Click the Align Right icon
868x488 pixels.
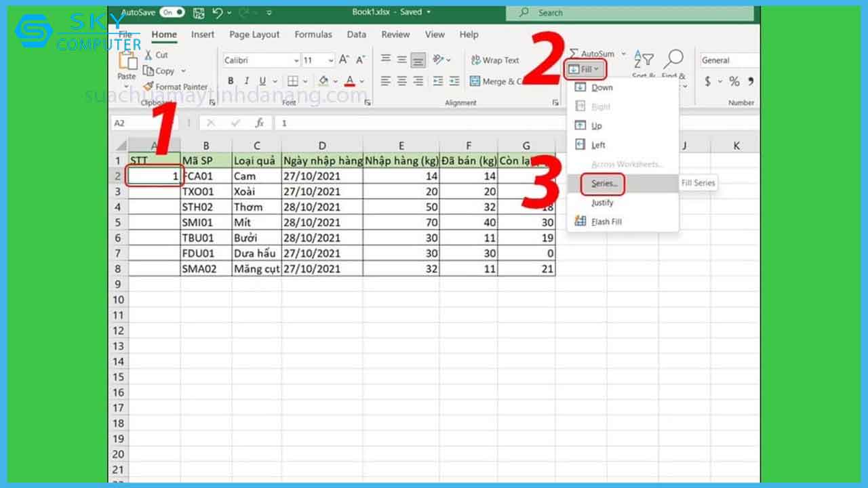[418, 81]
